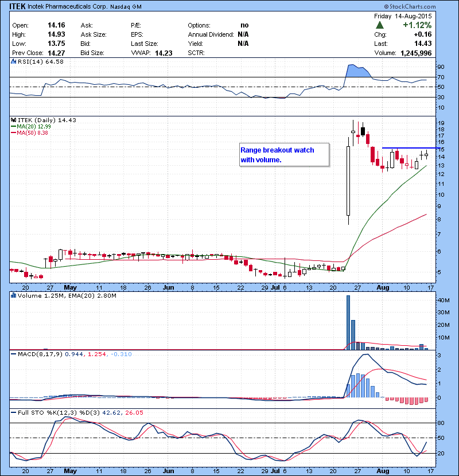Click the Open value 14.16
The image size is (459, 476).
tap(56, 25)
